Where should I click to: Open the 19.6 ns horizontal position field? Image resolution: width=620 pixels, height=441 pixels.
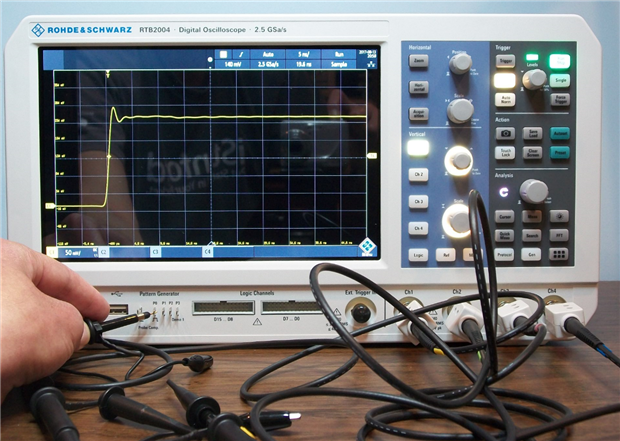(303, 64)
